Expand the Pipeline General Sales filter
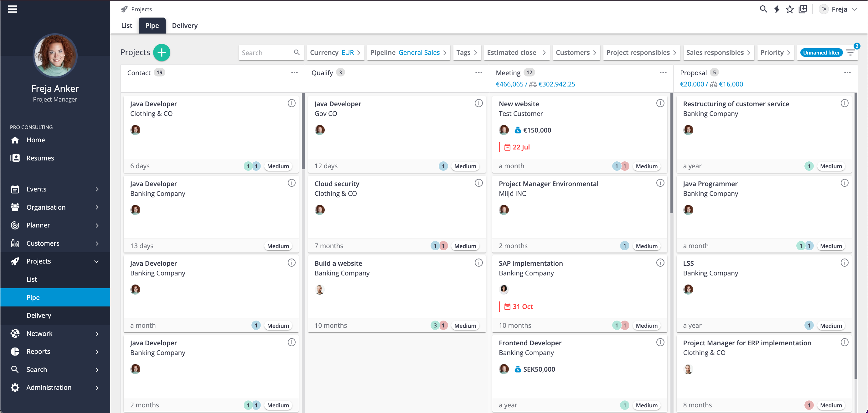 408,53
